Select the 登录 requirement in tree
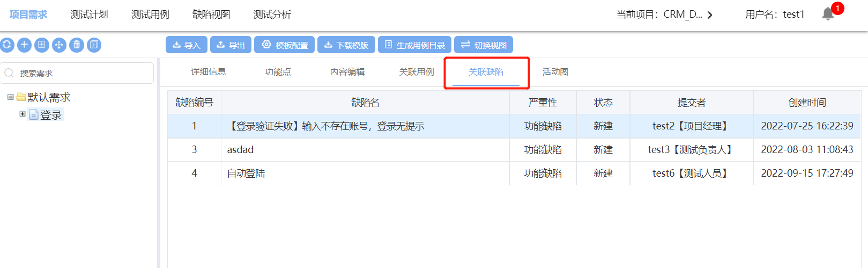 (x=51, y=115)
